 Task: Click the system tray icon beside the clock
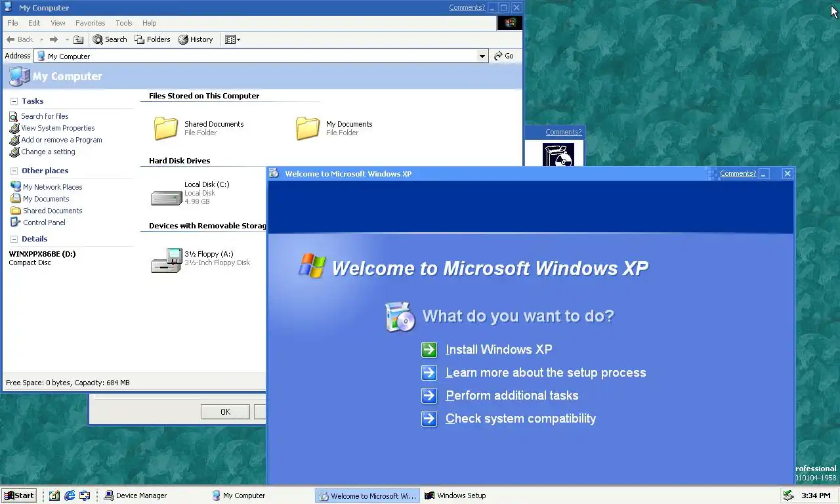(x=789, y=495)
